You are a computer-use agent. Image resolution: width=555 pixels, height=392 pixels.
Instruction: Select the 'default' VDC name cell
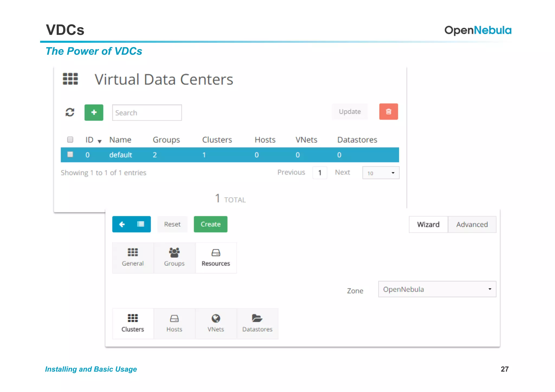click(x=121, y=155)
